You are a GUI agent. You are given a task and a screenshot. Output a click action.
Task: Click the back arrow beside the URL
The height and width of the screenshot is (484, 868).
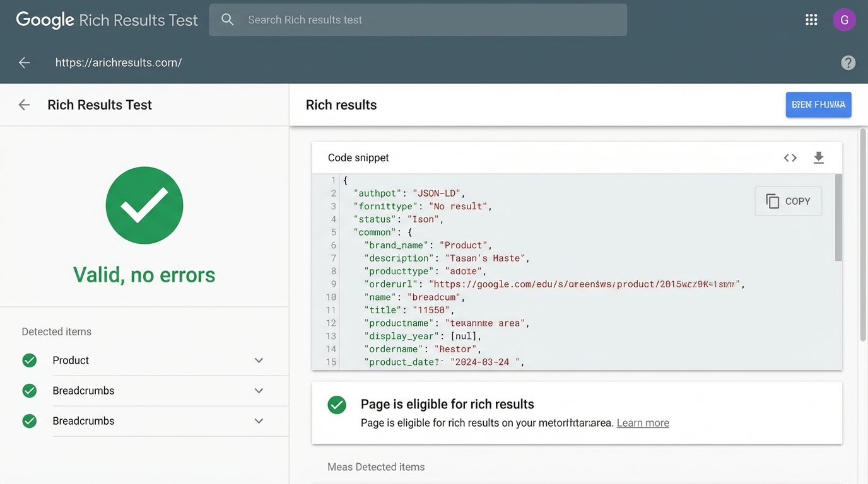(25, 62)
